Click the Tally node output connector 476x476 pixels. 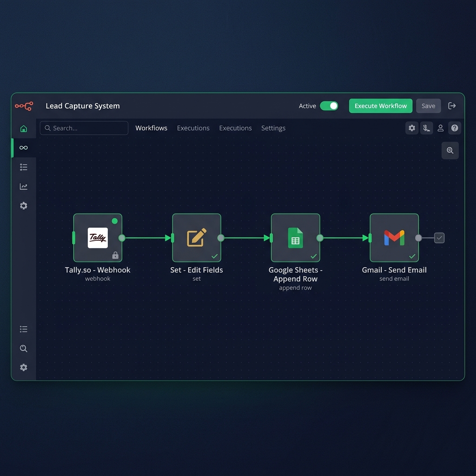coord(122,238)
